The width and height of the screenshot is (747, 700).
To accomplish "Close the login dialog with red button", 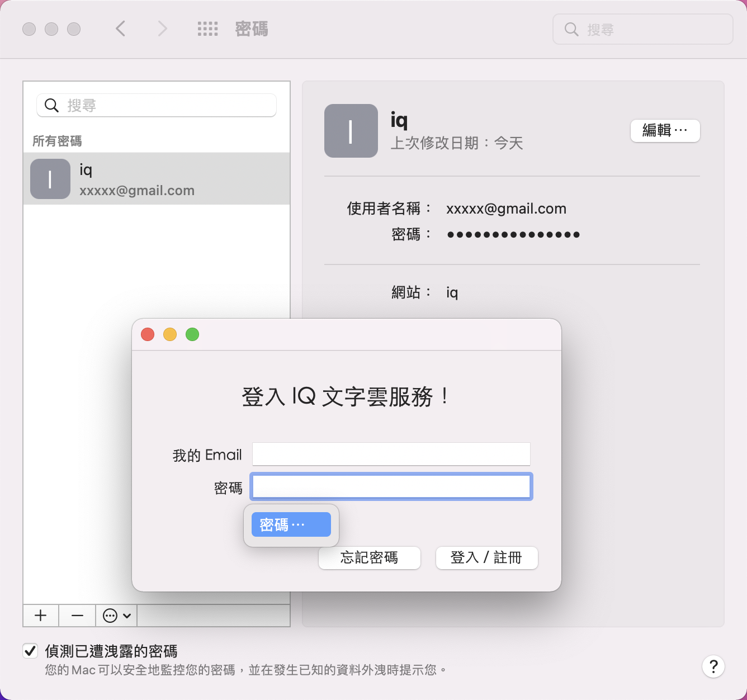I will tap(148, 334).
